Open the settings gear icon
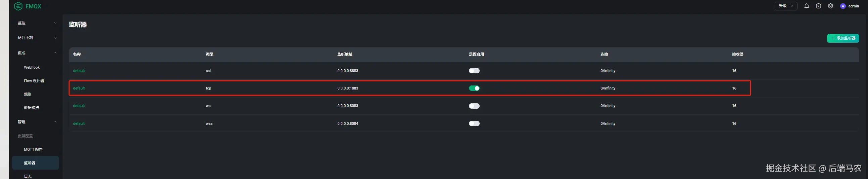Screen dimensions: 868x179 [x=830, y=6]
